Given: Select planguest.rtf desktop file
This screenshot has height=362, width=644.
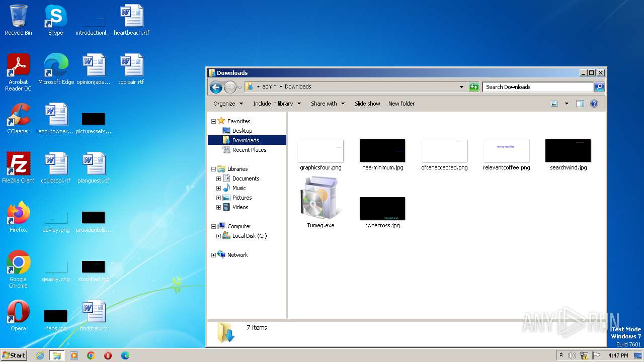Looking at the screenshot, I should 94,168.
